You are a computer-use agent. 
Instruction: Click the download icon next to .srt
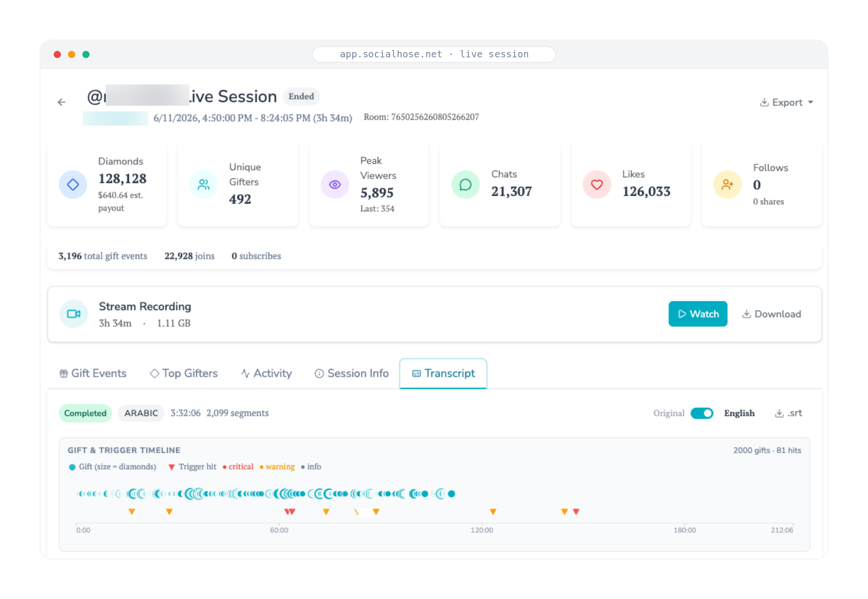point(779,413)
